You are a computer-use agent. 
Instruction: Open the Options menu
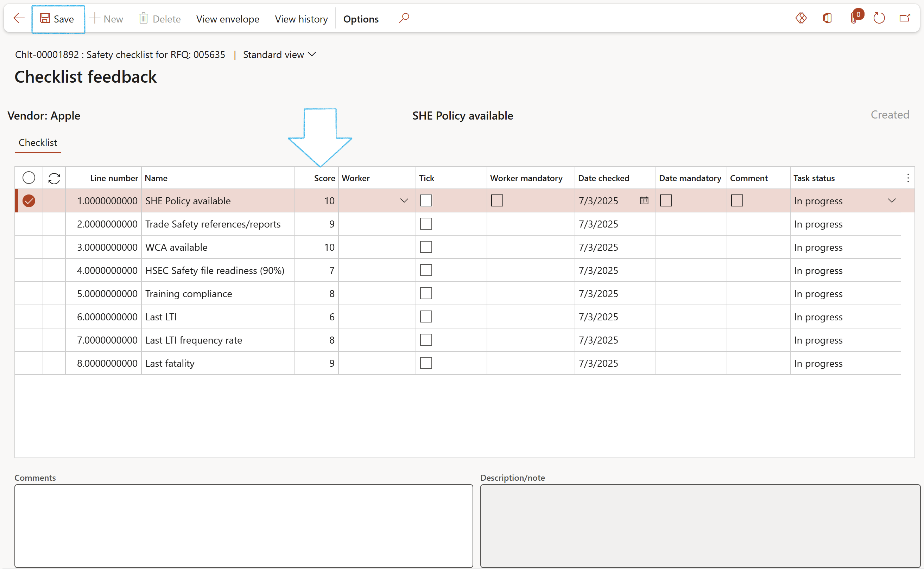[x=361, y=19]
